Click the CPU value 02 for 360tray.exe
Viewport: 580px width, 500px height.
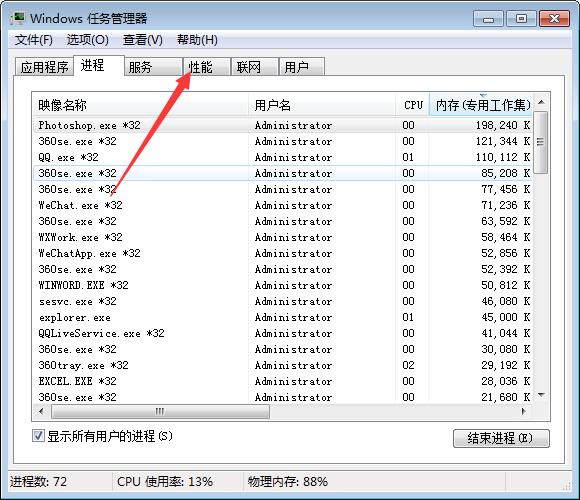pyautogui.click(x=408, y=365)
